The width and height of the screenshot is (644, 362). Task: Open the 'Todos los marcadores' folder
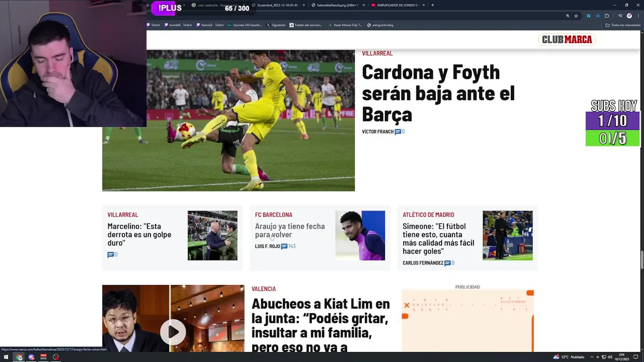tap(623, 25)
